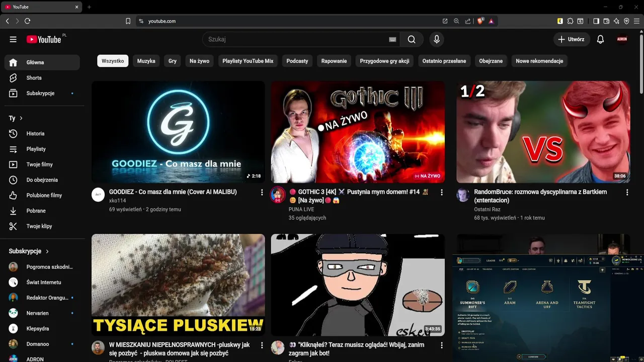
Task: Open the Brave VPN shield icon
Action: tap(626, 21)
